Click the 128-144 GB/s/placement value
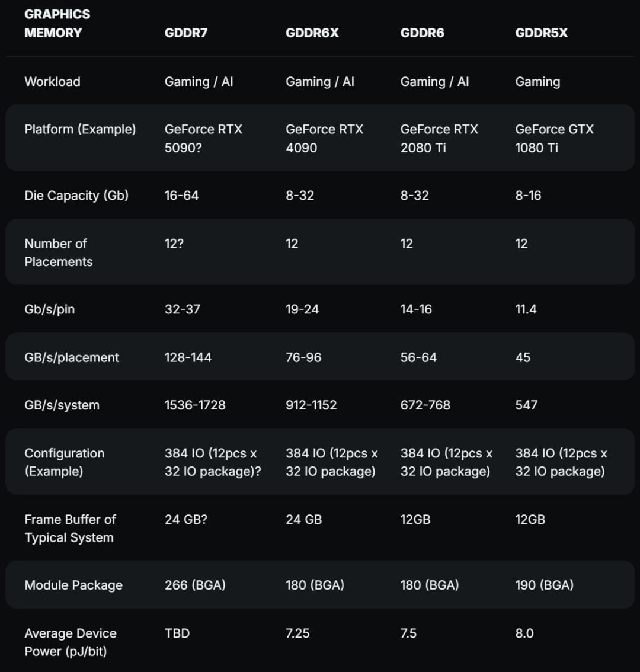The image size is (640, 672). click(188, 357)
